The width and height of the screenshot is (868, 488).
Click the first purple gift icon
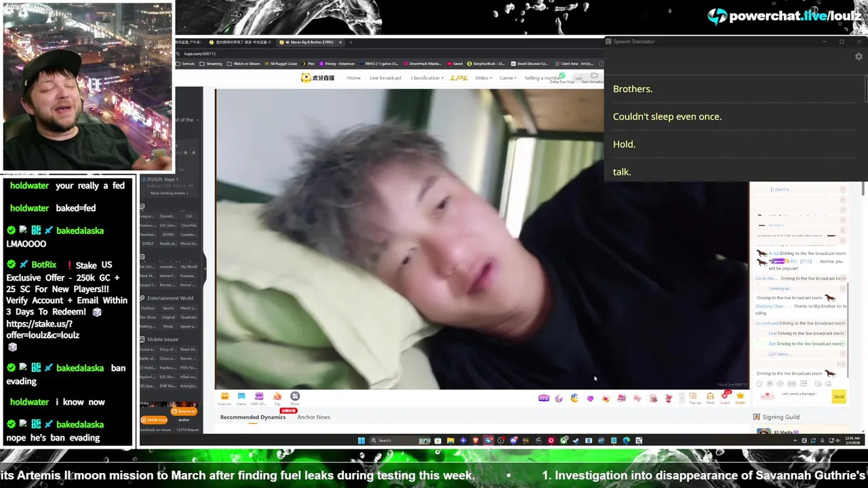tap(544, 398)
